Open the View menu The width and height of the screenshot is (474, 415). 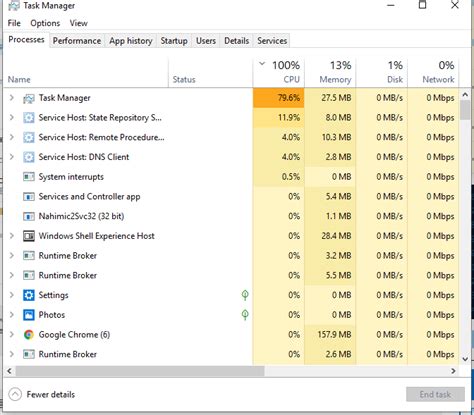tap(79, 23)
